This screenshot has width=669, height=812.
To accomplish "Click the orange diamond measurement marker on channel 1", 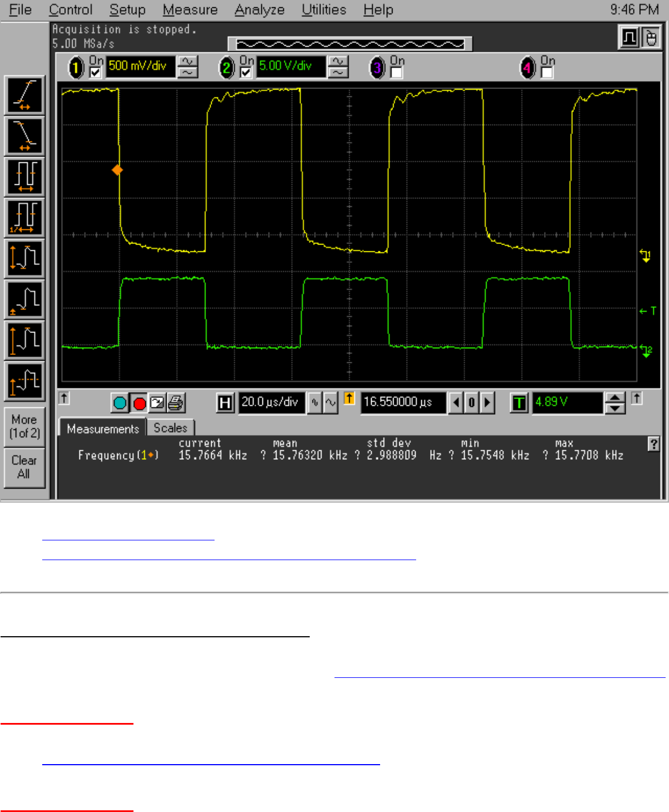I will coord(117,170).
